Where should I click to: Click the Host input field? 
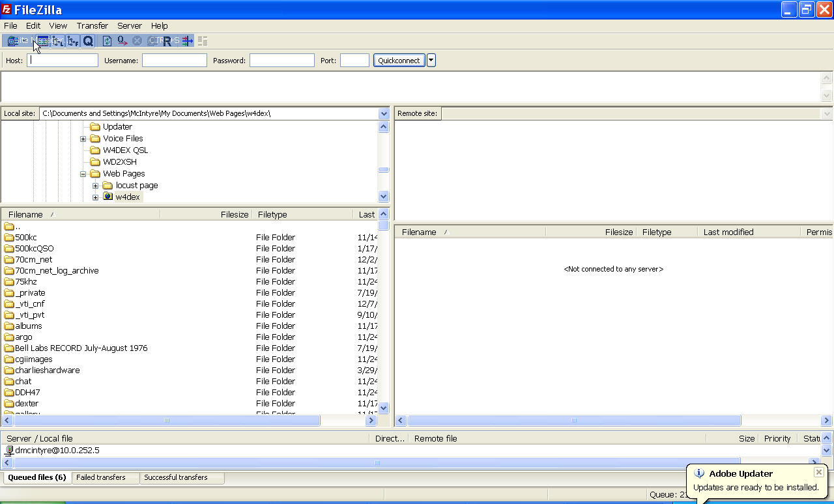click(63, 60)
